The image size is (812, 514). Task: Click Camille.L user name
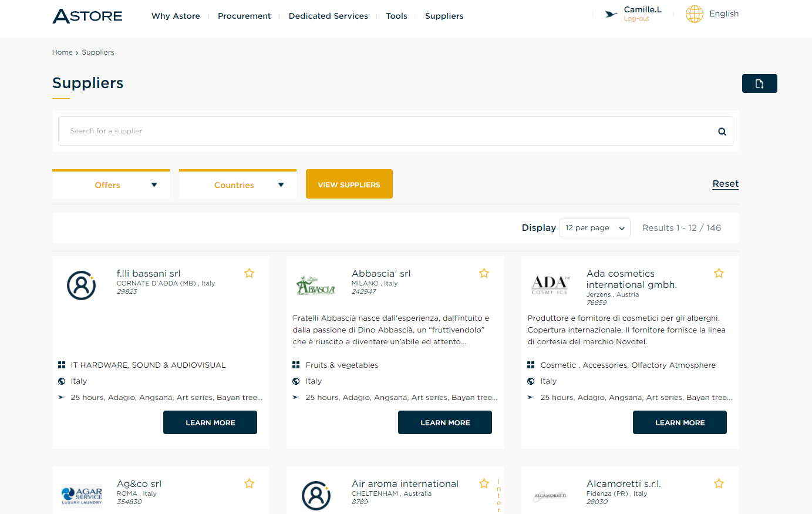point(642,9)
